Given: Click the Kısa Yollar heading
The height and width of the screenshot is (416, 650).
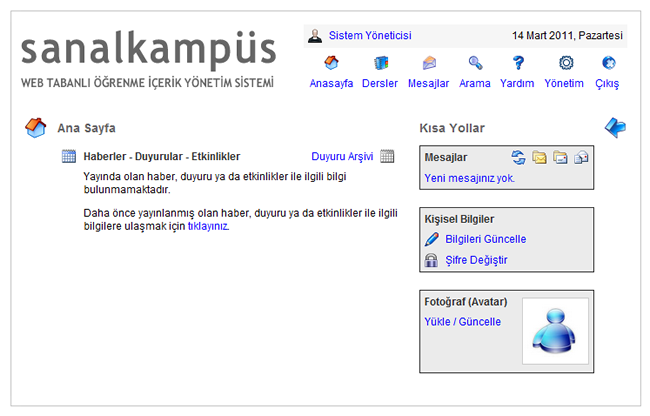Looking at the screenshot, I should [x=452, y=128].
